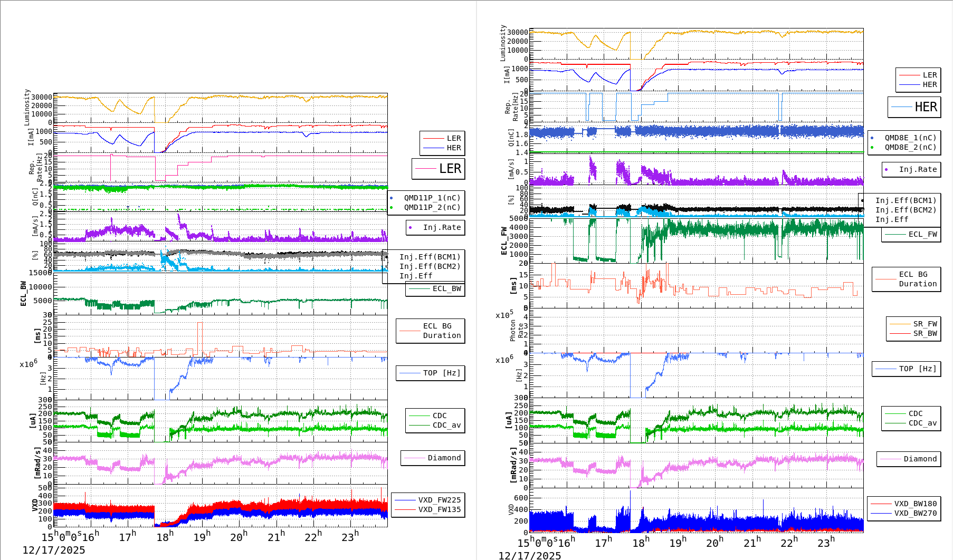Screen dimensions: 953x560
Task: Select the QMD11P_1(nC) legend entry
Action: coord(432,198)
